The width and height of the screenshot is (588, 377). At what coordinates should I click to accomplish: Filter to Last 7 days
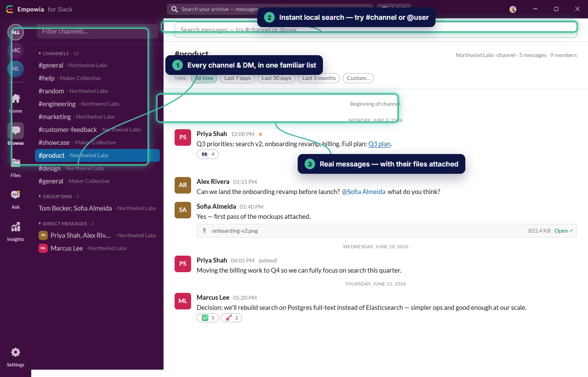[237, 78]
